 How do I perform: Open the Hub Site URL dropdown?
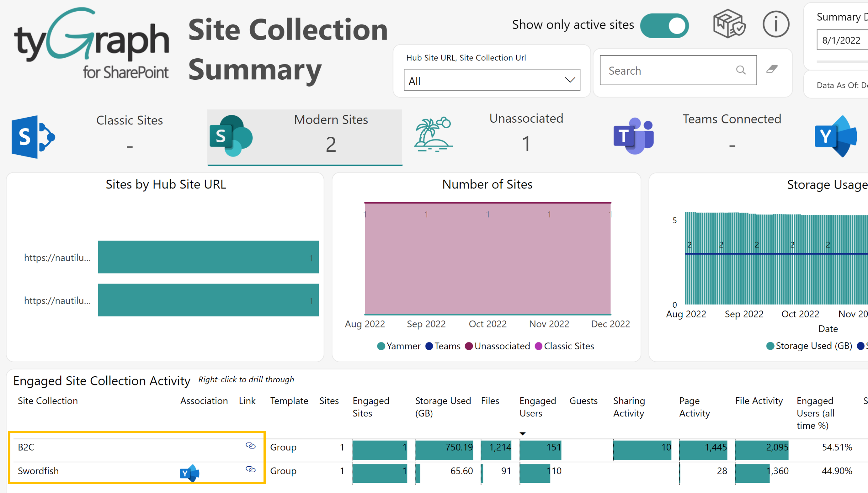[491, 80]
